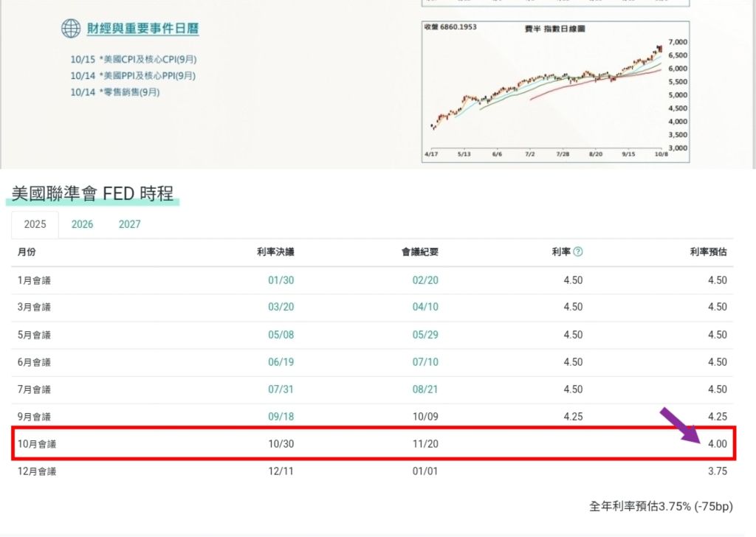Image resolution: width=756 pixels, height=537 pixels.
Task: Click the 10/14 零售銷售 event entry
Action: coord(114,92)
